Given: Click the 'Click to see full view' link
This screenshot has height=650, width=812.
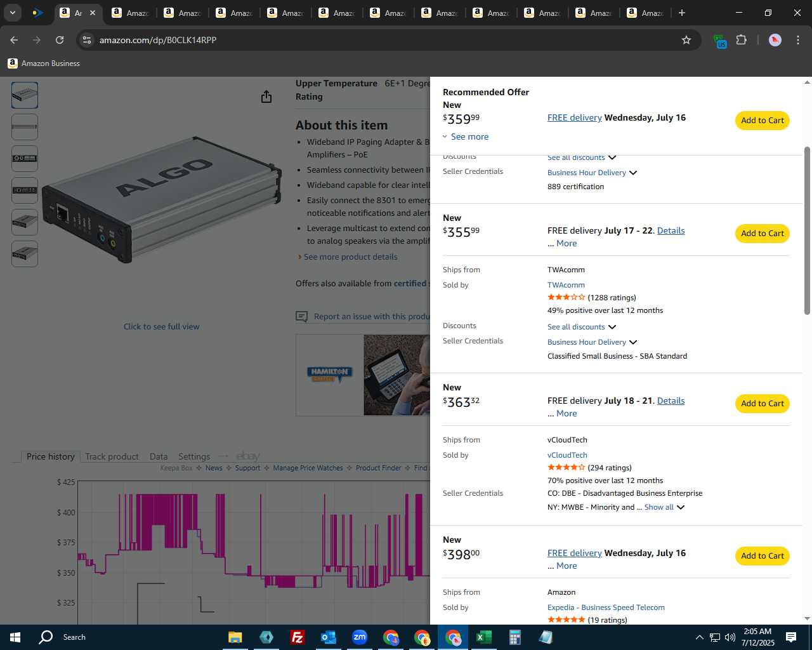Looking at the screenshot, I should [161, 327].
